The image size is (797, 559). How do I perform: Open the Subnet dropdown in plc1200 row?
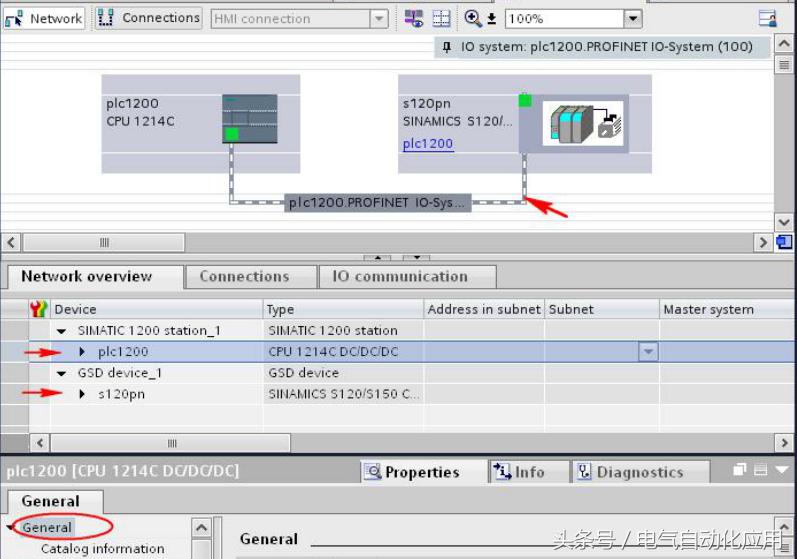point(648,352)
